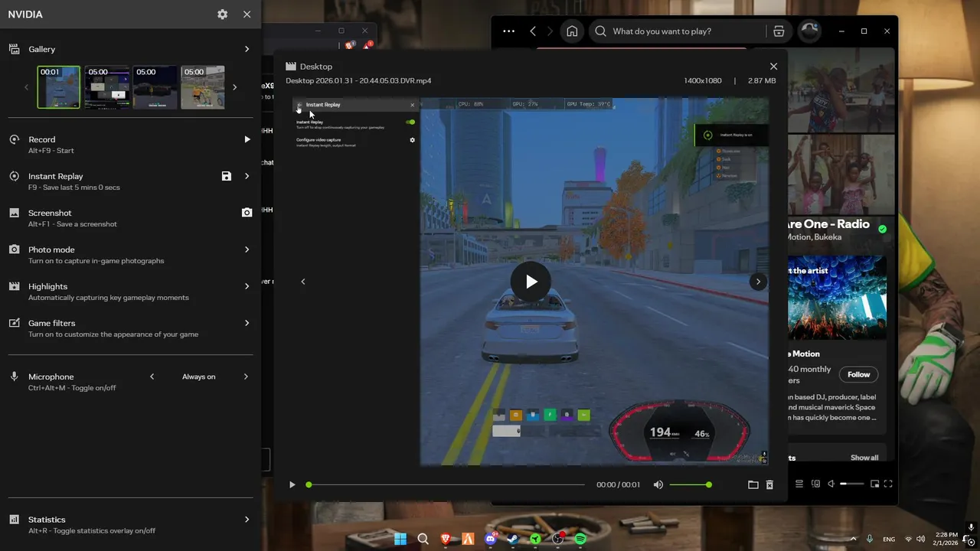The height and width of the screenshot is (551, 980).
Task: Mute the video viewer speaker icon
Action: pyautogui.click(x=658, y=484)
